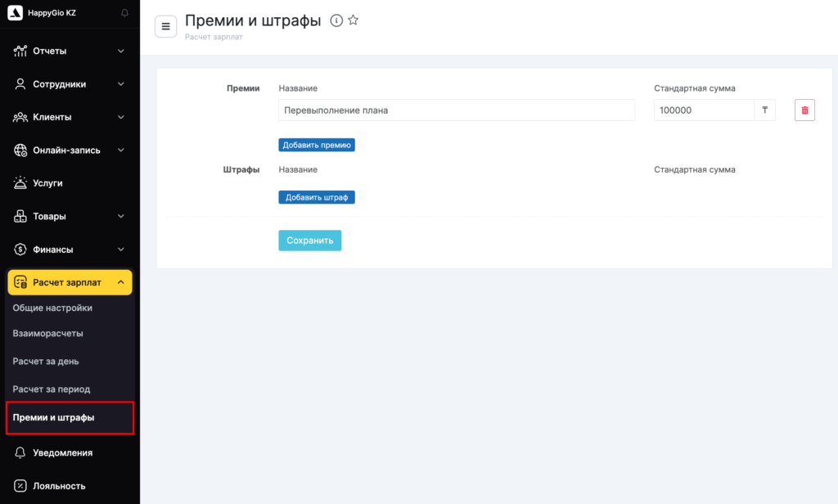
Task: Click the Добавить премию button
Action: pyautogui.click(x=317, y=145)
